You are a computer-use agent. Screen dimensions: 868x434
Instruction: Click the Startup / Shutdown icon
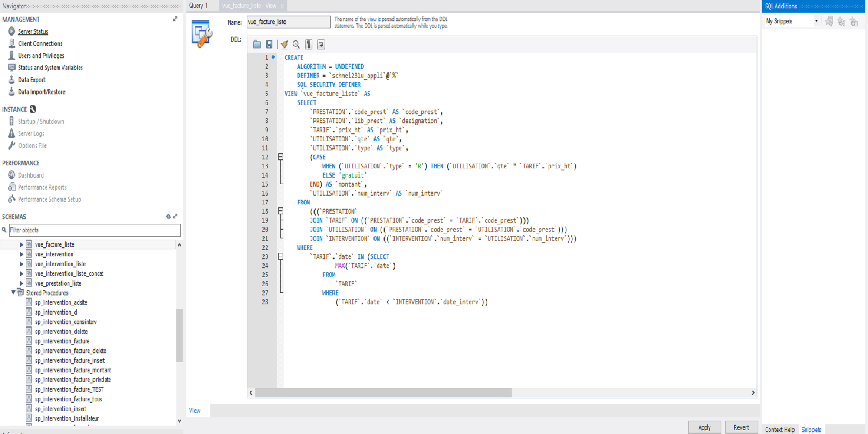12,121
